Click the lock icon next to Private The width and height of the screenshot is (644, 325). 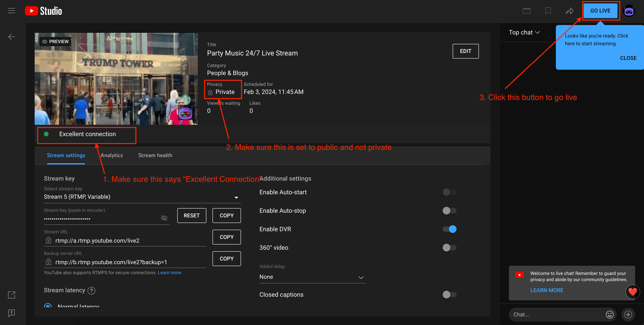tap(210, 92)
